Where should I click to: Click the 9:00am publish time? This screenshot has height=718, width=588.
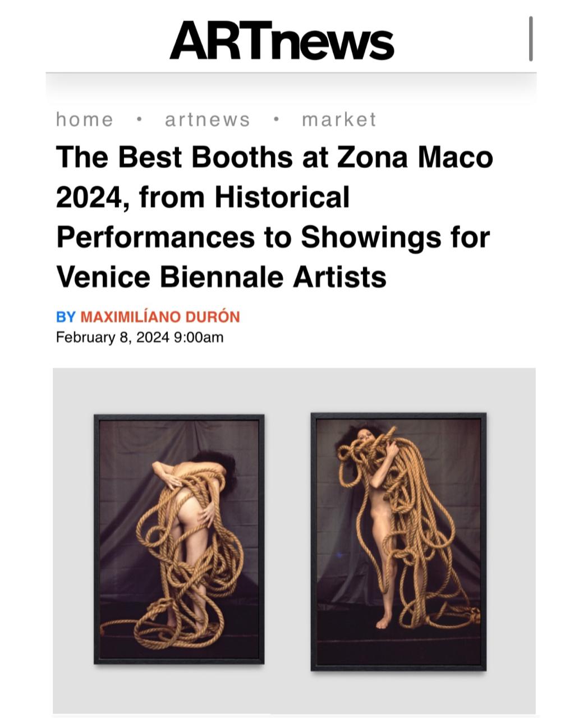(199, 337)
